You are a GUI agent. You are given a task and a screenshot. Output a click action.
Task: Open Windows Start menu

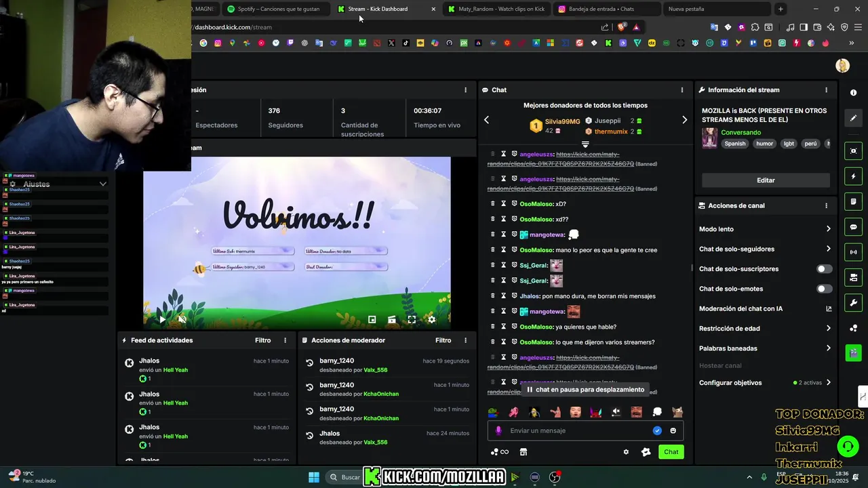314,477
